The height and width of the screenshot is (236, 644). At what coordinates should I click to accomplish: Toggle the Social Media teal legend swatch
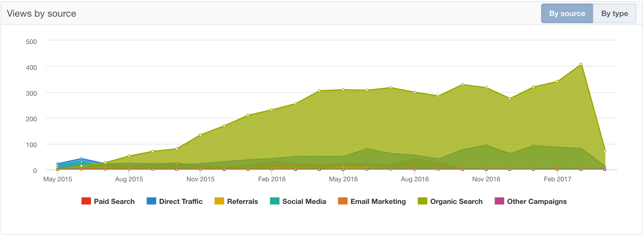click(x=274, y=201)
